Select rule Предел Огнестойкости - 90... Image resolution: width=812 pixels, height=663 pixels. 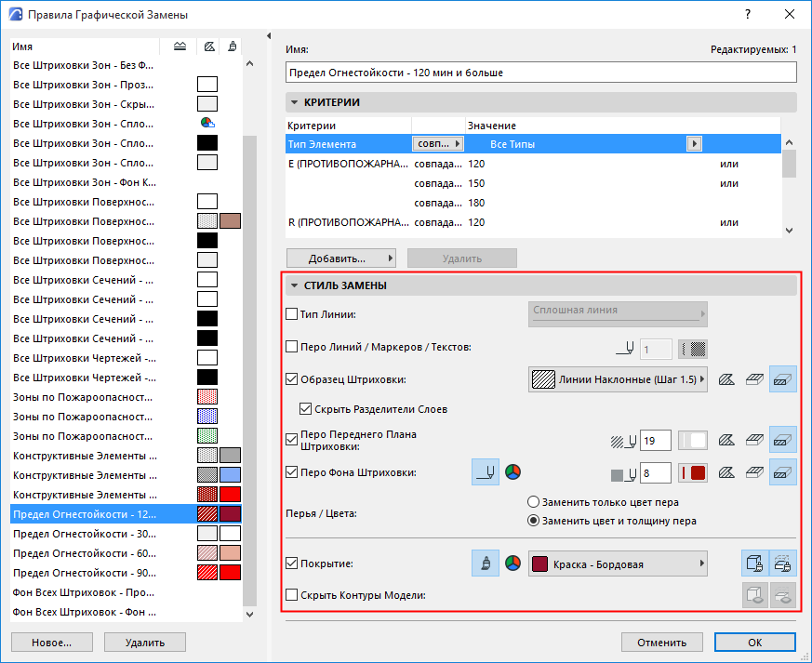tap(126, 573)
